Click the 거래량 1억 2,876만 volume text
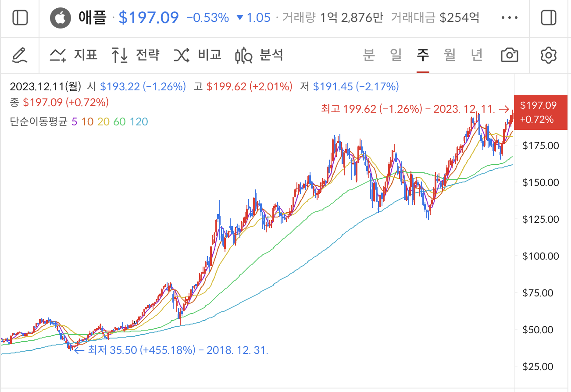Viewport: 571px width, 392px height. [x=333, y=18]
